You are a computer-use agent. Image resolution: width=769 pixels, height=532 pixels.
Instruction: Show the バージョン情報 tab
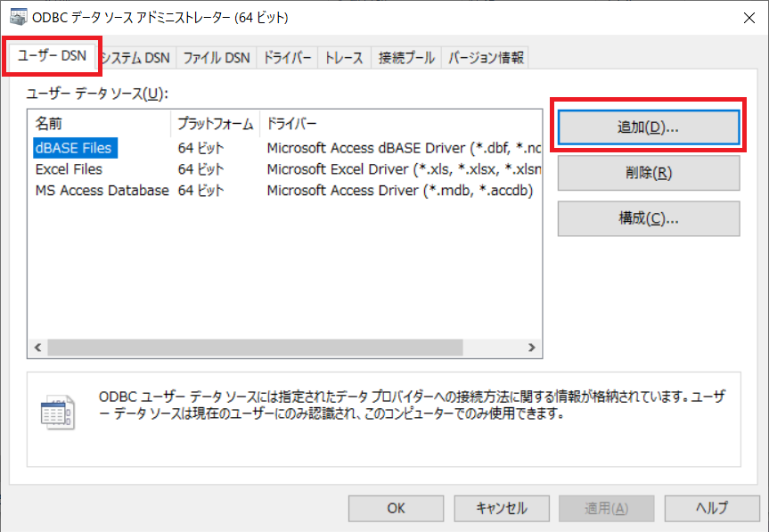pyautogui.click(x=486, y=58)
